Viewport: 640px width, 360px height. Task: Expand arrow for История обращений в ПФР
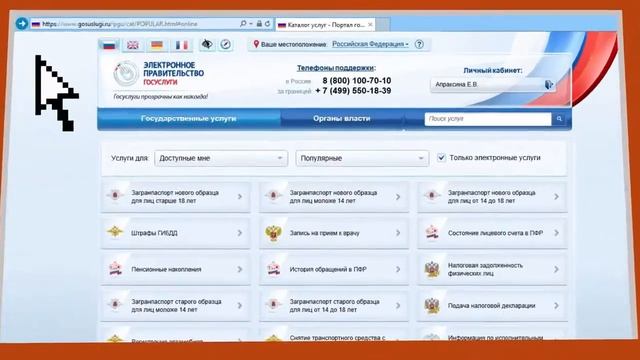pyautogui.click(x=398, y=269)
